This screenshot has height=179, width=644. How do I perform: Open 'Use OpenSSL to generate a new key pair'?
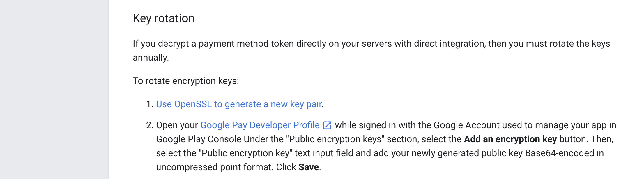tap(239, 104)
